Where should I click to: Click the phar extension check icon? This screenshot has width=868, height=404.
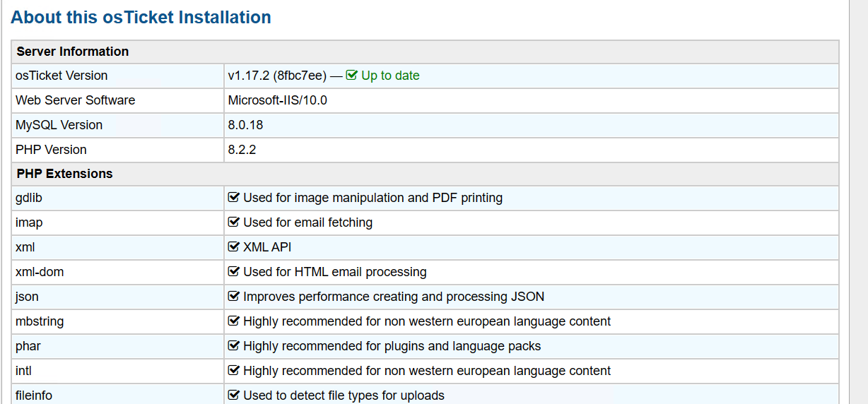234,346
